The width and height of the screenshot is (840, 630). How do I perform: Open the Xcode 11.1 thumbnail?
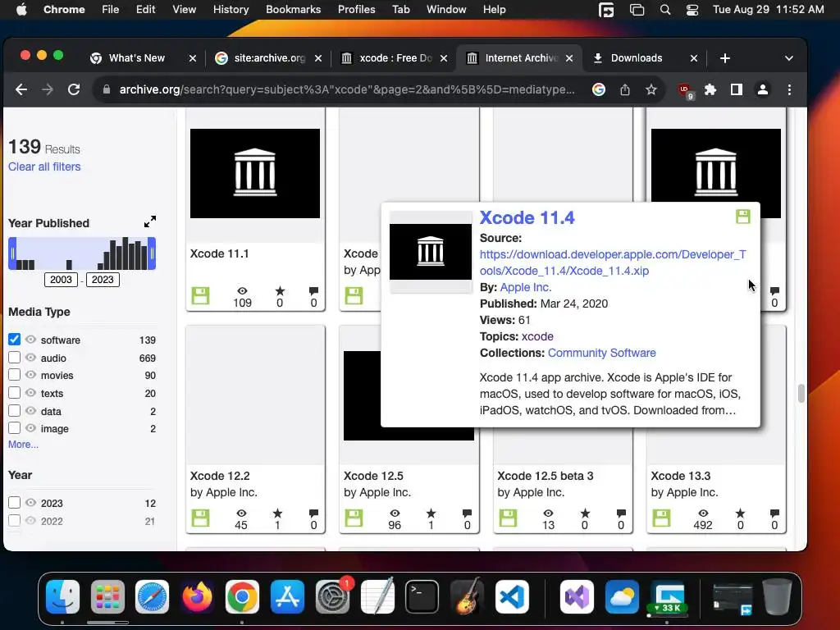coord(255,174)
